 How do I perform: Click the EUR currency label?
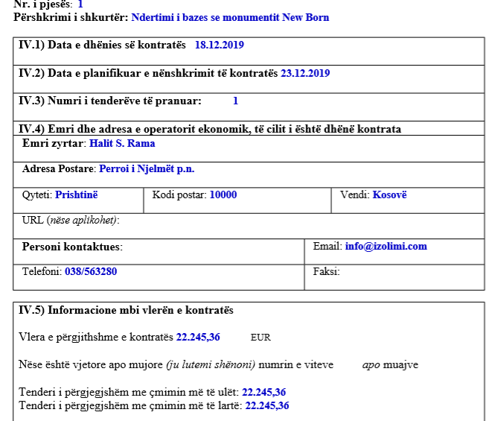click(x=261, y=338)
